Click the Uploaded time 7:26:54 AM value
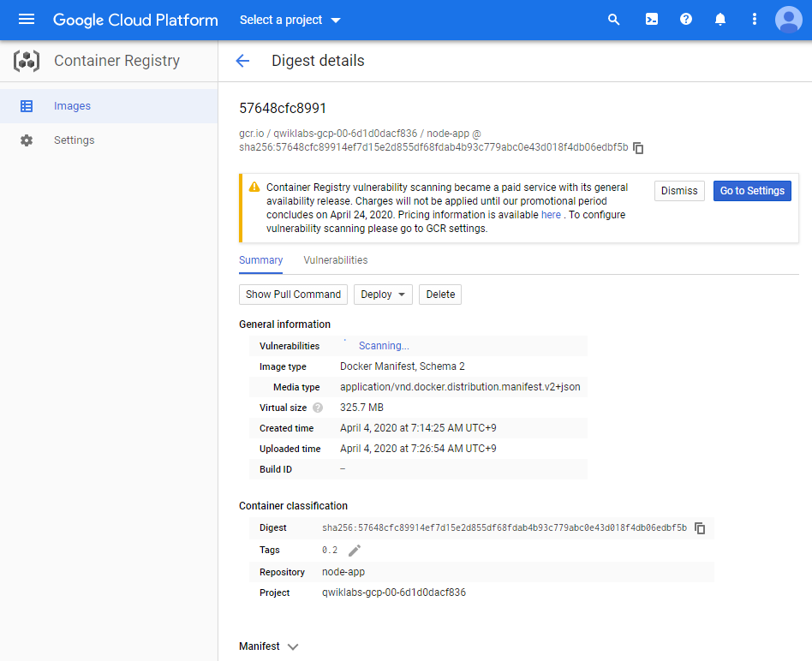812x661 pixels. tap(418, 449)
